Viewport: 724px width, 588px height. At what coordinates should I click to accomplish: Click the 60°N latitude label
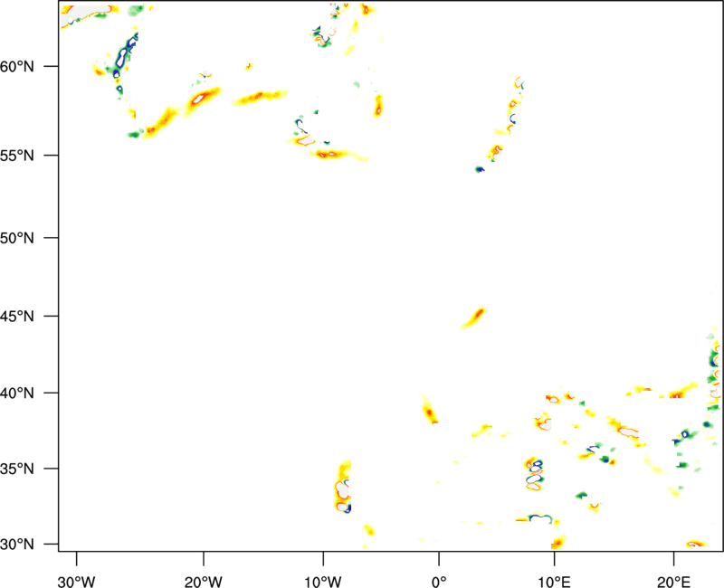(x=17, y=67)
